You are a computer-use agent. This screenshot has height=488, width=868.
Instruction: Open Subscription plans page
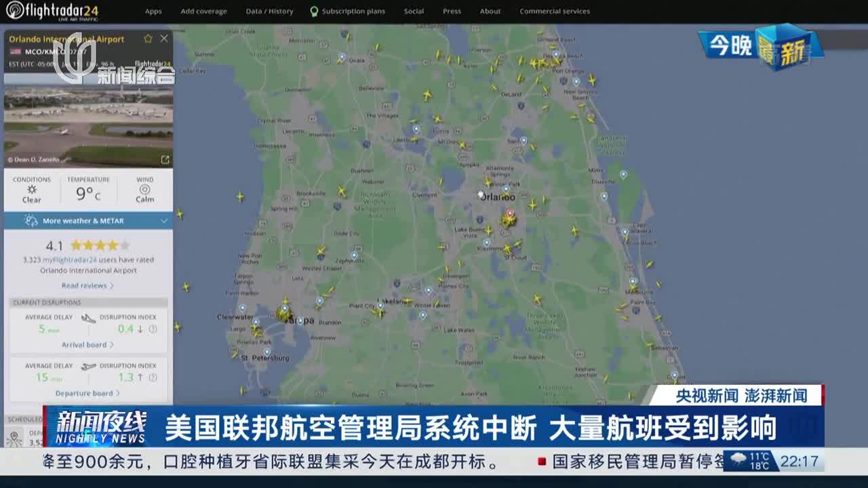click(348, 11)
